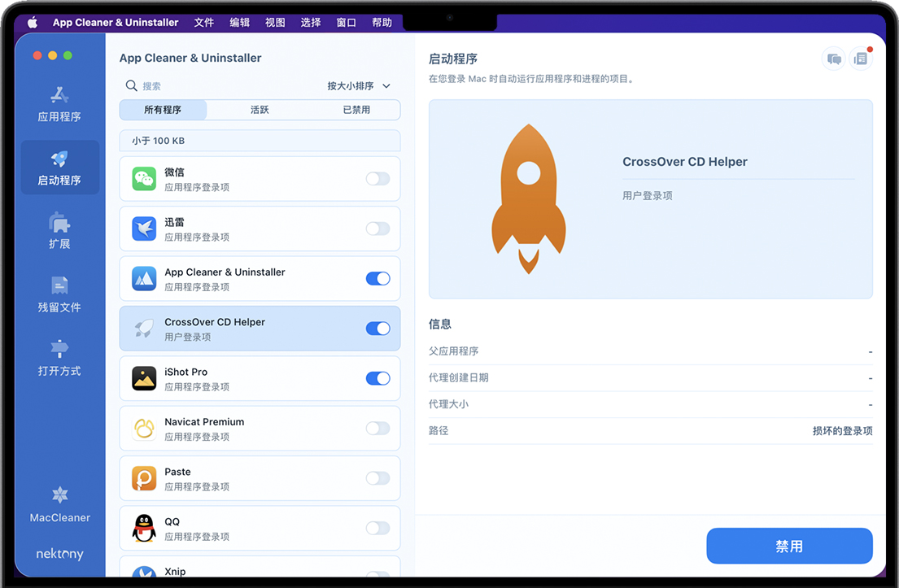The image size is (899, 588).
Task: Select the 微信 list row name
Action: (174, 172)
